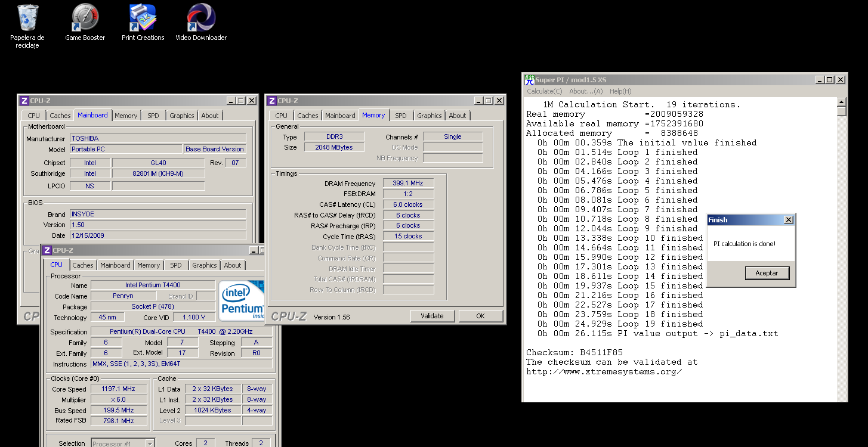Screen dimensions: 868x447
Task: Click Multiplier x 6.0 field
Action: click(x=118, y=399)
